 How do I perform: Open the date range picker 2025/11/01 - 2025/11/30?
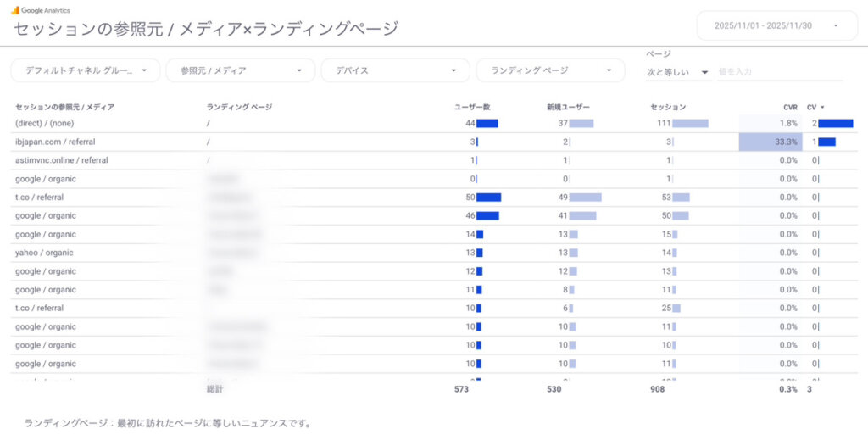[x=776, y=25]
